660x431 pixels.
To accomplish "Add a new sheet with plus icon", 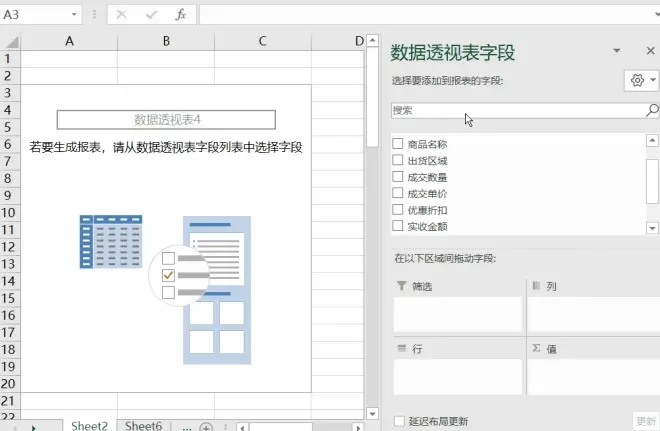I will [x=206, y=427].
